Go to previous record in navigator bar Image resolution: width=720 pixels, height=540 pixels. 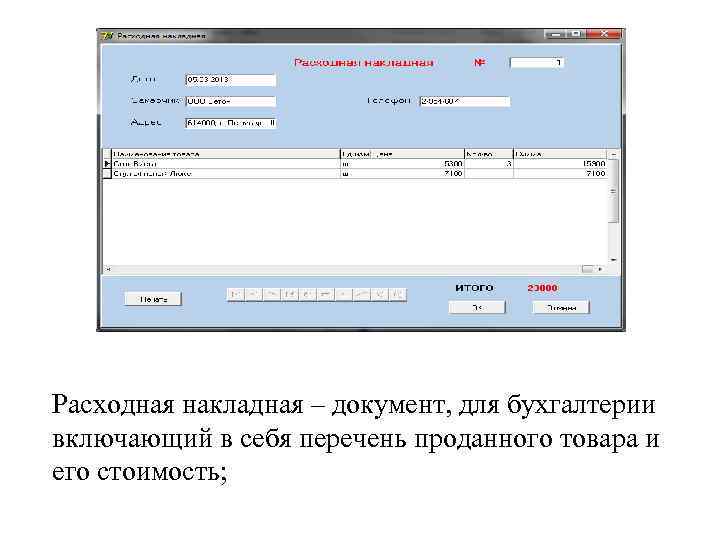point(253,294)
